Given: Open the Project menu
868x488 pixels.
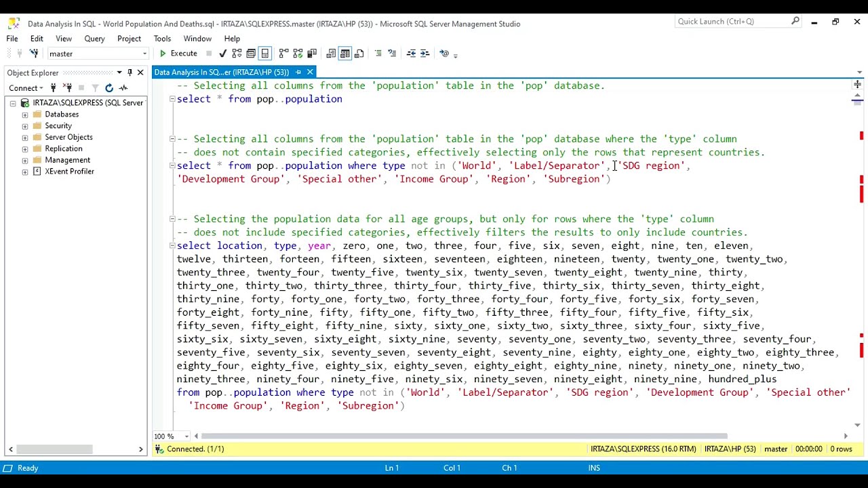Looking at the screenshot, I should 129,39.
